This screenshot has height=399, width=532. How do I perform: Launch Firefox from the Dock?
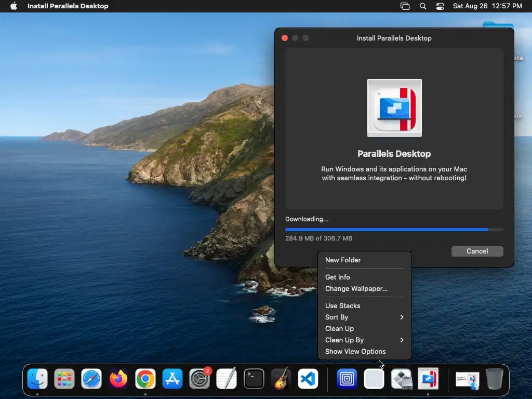(x=118, y=379)
